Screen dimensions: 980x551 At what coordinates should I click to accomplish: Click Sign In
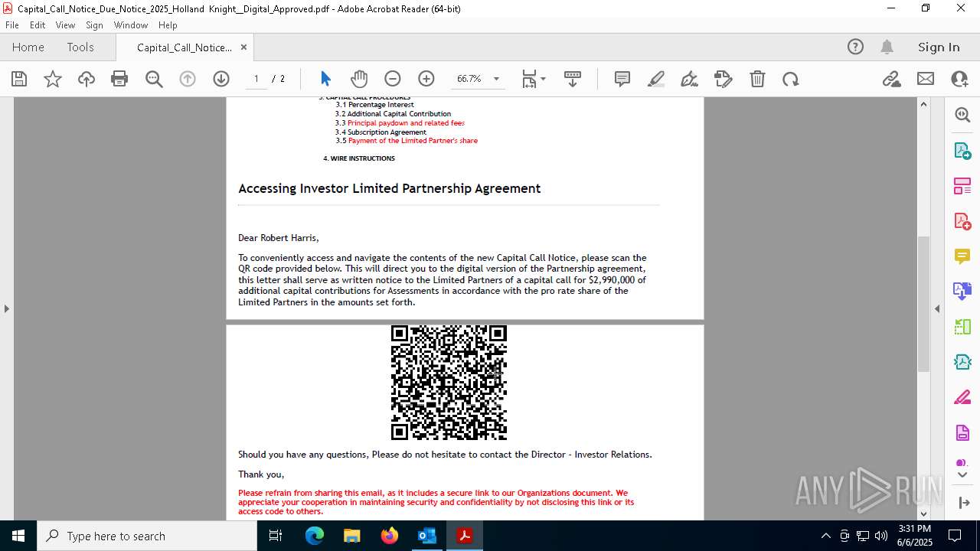(939, 47)
